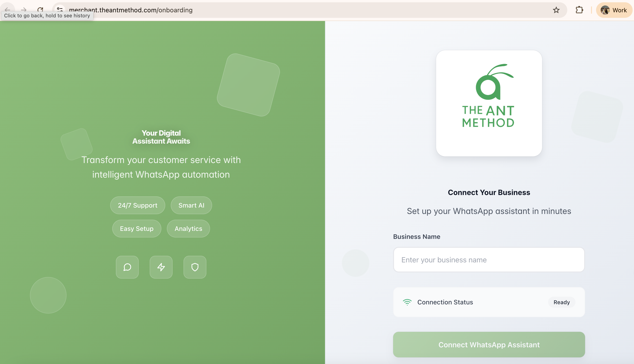Open the Work profile menu
Screen dimensions: 634x364
coord(615,10)
